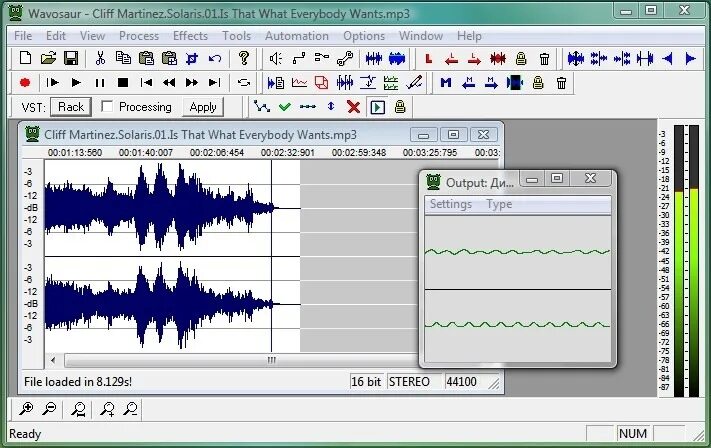
Task: Open the Options menu
Action: coord(364,36)
